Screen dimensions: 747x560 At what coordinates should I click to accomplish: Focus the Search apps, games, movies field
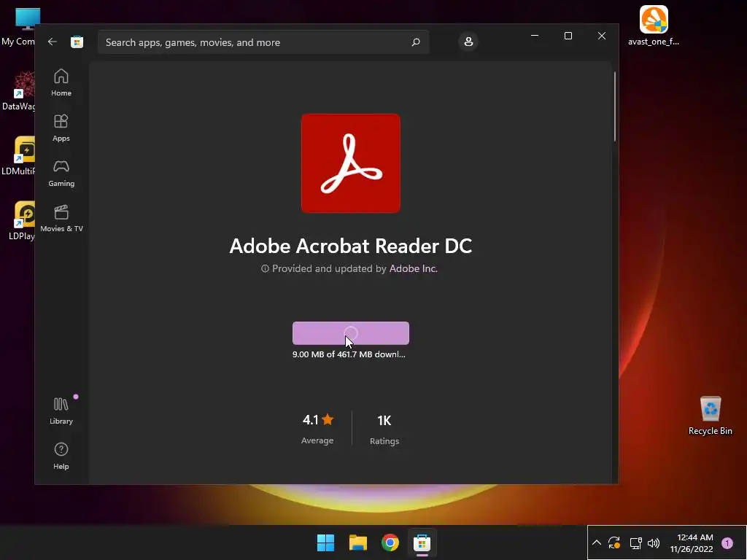pyautogui.click(x=263, y=42)
